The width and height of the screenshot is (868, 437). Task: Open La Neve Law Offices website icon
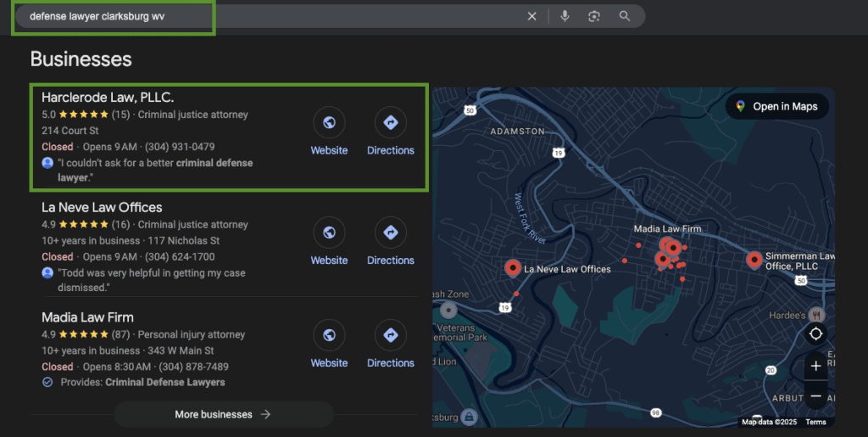329,233
